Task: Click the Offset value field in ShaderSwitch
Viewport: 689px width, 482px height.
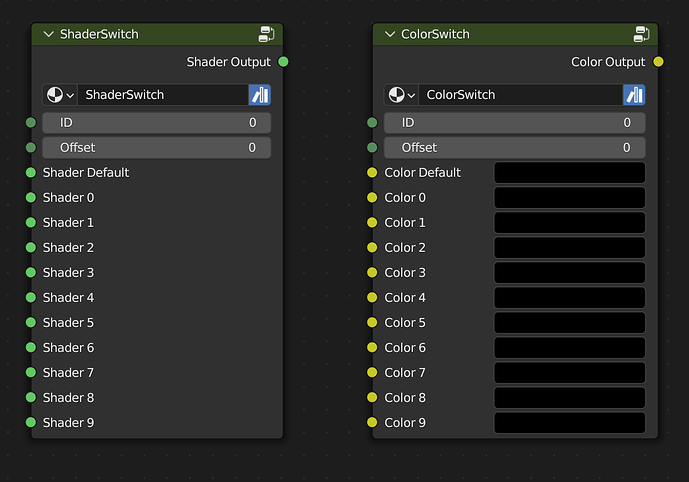Action: pyautogui.click(x=156, y=148)
